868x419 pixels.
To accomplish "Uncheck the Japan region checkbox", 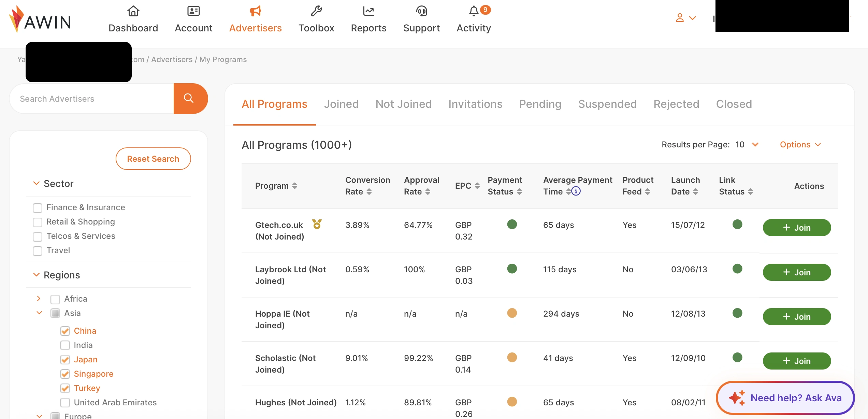I will (x=65, y=360).
